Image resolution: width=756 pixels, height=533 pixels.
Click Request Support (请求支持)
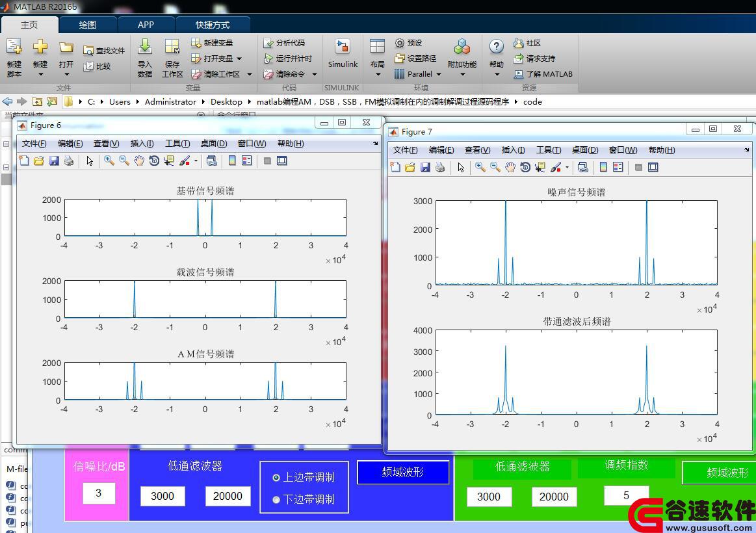[x=534, y=58]
